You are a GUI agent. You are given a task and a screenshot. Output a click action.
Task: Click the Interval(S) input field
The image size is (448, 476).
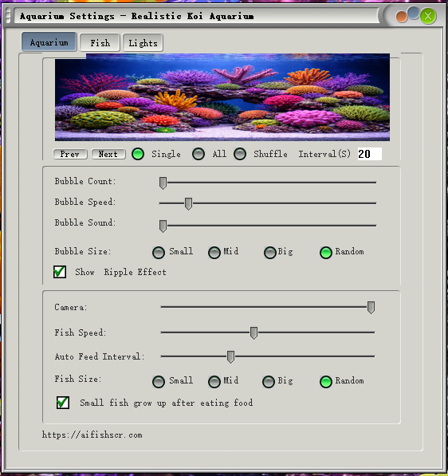(369, 154)
